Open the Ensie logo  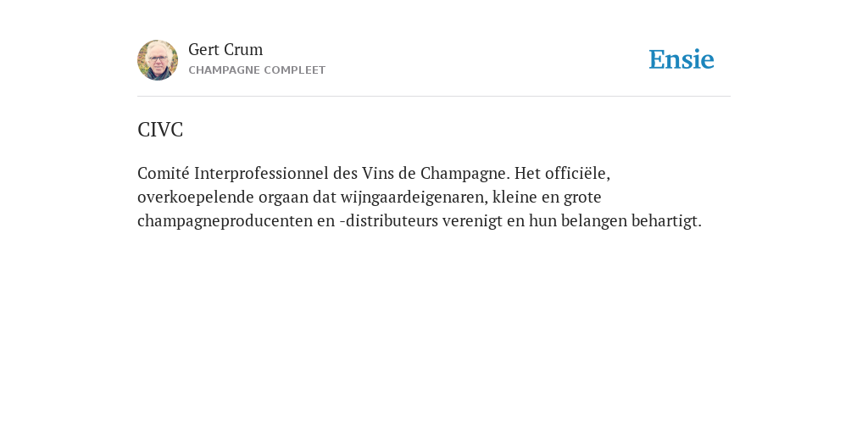click(x=682, y=59)
